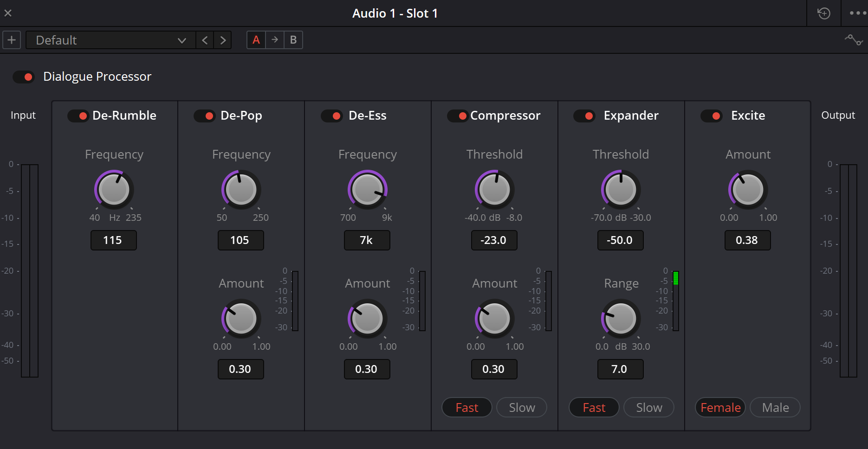Select Slow mode for the Compressor
This screenshot has height=449, width=868.
point(522,407)
